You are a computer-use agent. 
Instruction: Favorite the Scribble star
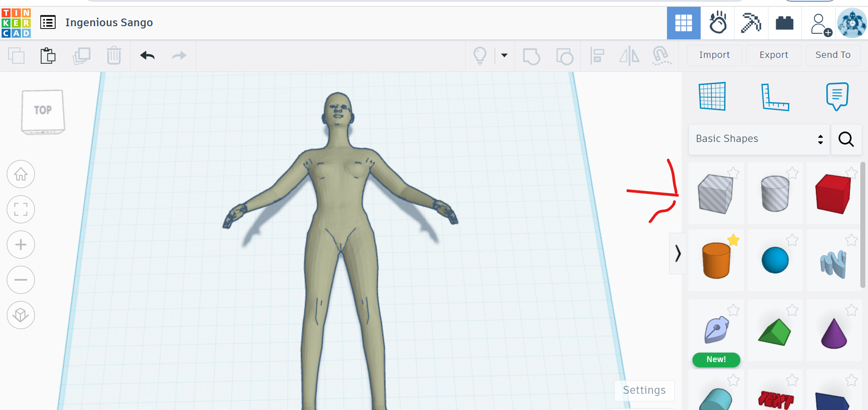pyautogui.click(x=851, y=240)
